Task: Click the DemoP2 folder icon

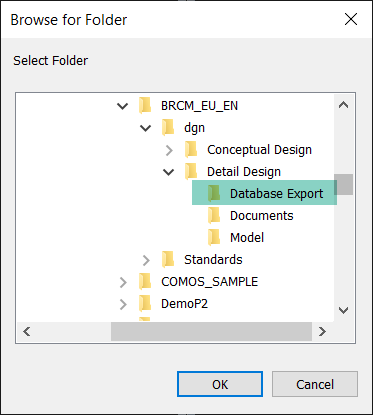Action: coord(145,304)
